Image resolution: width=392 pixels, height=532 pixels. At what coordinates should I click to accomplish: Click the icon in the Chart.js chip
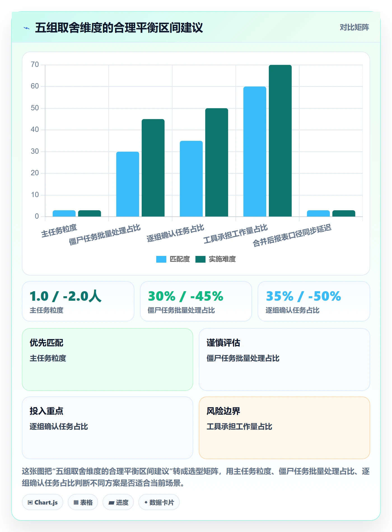pos(30,503)
